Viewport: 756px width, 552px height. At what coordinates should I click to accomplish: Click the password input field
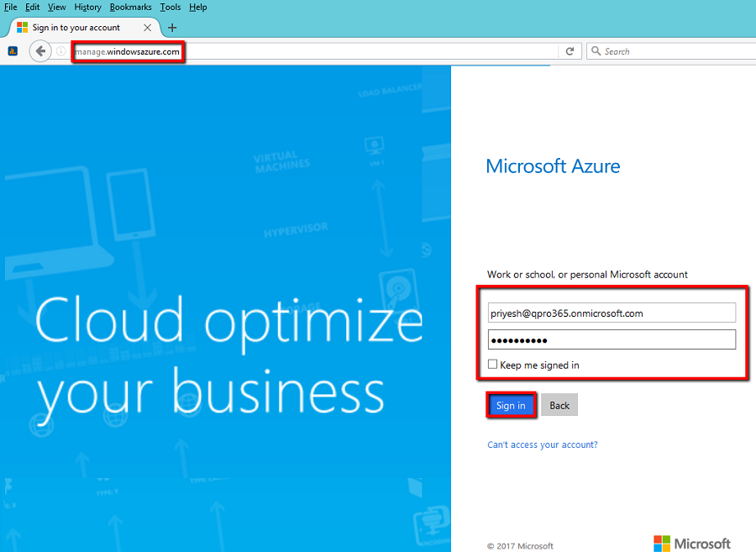(611, 339)
